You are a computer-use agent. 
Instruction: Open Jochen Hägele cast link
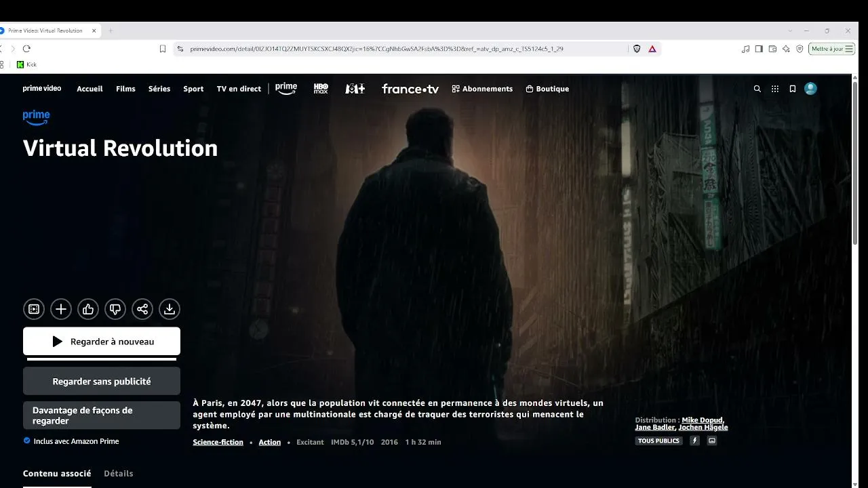click(x=703, y=428)
